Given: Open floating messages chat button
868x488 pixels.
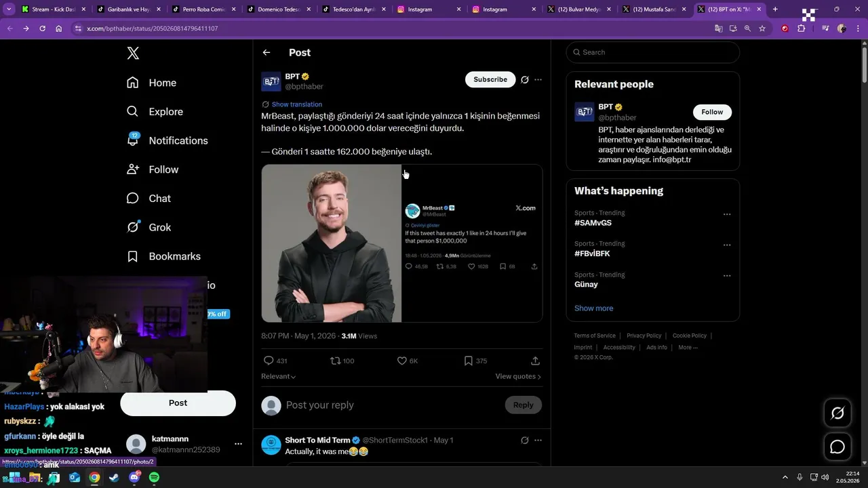Looking at the screenshot, I should click(837, 447).
